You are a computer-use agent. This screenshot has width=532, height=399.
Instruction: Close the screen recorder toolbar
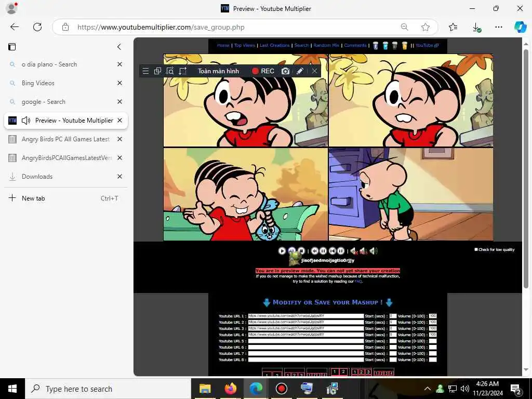(x=314, y=71)
